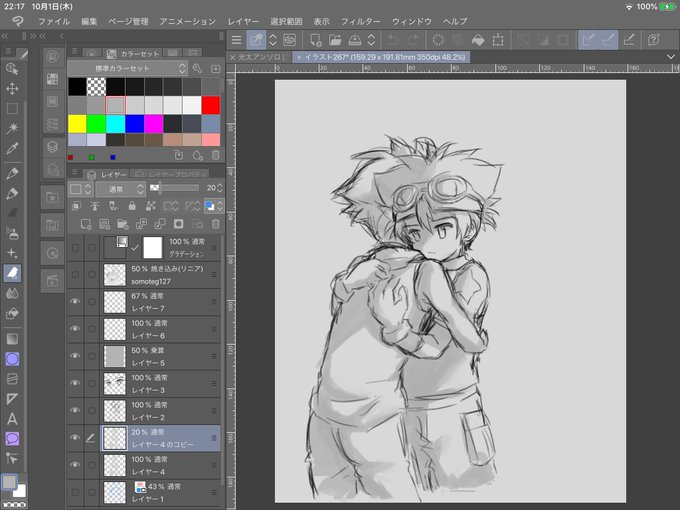Open the layer color selector dropdown
This screenshot has width=680, height=510.
[x=214, y=206]
